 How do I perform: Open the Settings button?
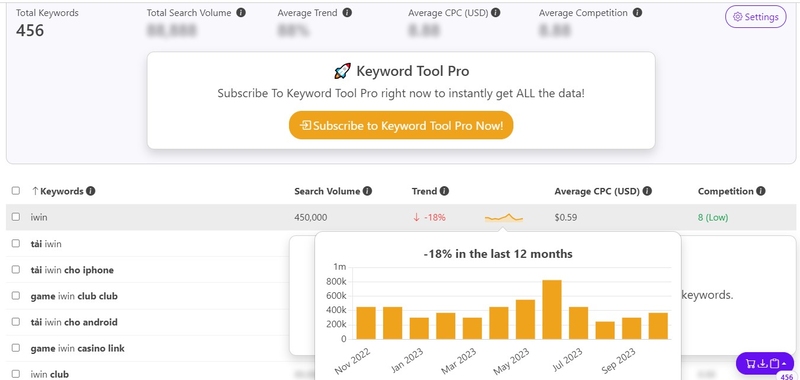[x=756, y=17]
